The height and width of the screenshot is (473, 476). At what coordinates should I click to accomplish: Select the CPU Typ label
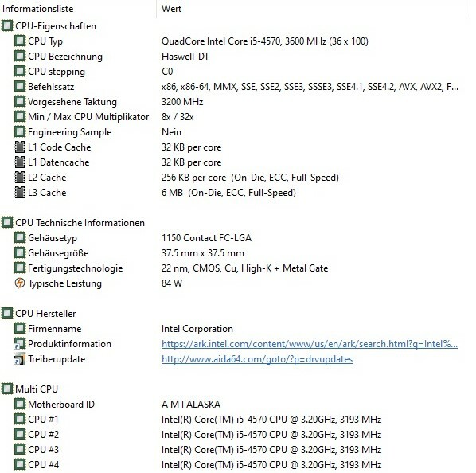click(x=45, y=41)
